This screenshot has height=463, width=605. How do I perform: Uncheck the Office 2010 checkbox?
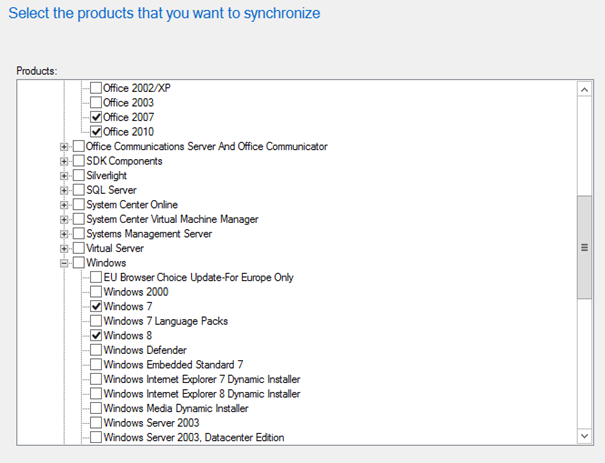click(96, 132)
